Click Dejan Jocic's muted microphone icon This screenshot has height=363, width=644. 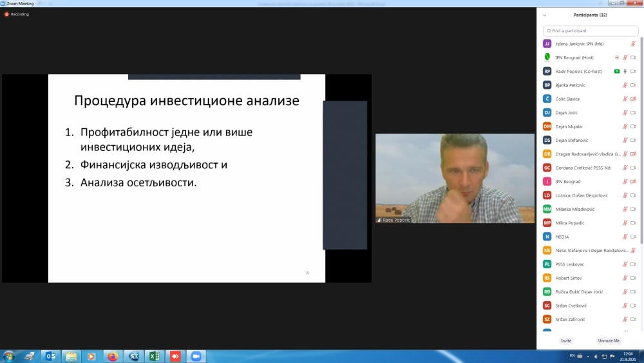tap(625, 113)
